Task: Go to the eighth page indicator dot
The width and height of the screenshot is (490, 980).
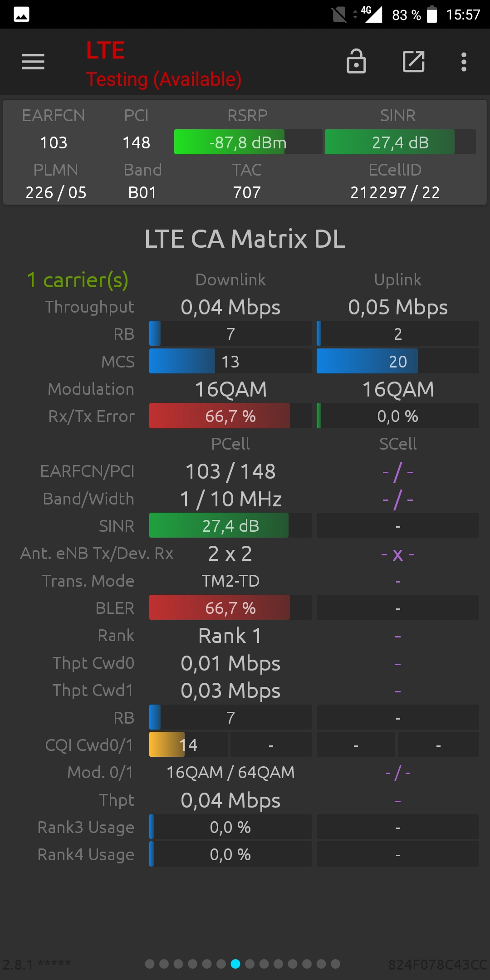Action: [x=250, y=964]
